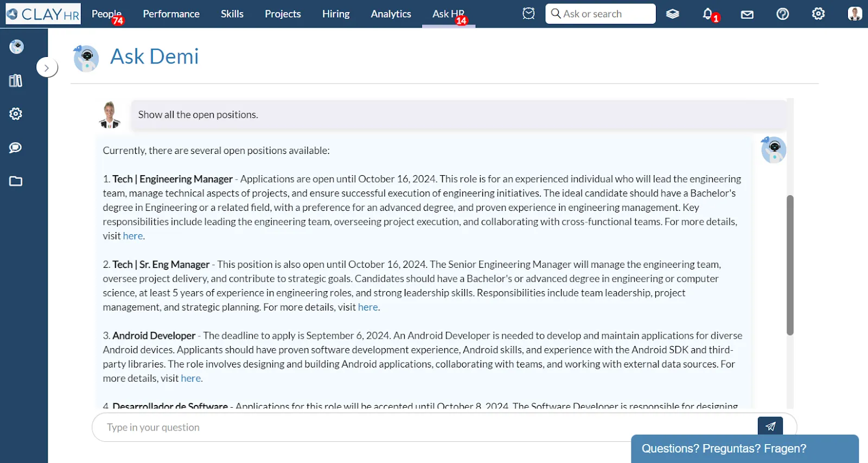Viewport: 868px width, 463px height.
Task: Click the 'Show all the open positions.' message
Action: 459,115
